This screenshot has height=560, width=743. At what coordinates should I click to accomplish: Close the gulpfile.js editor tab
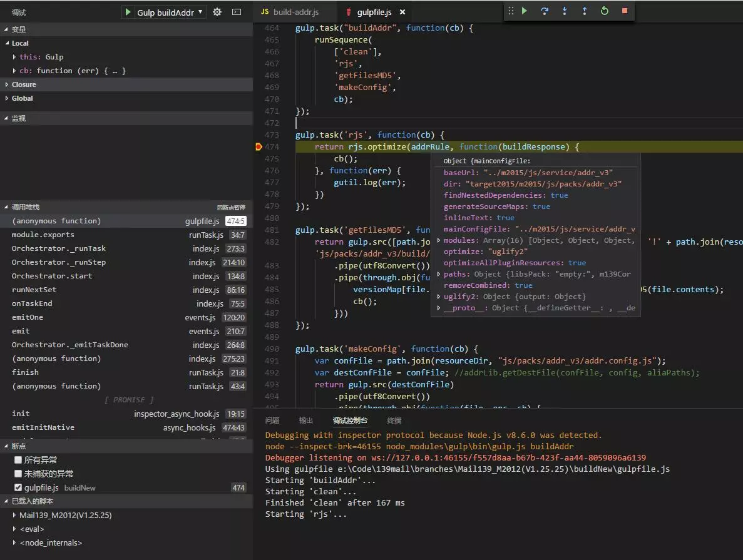coord(402,12)
